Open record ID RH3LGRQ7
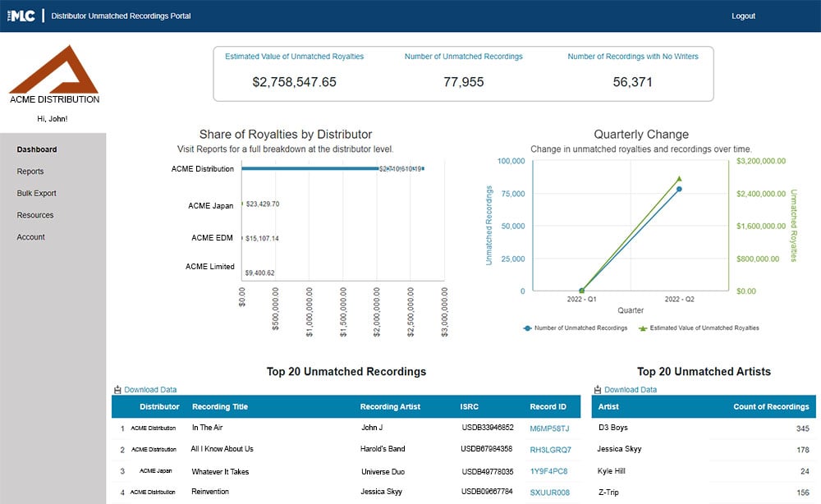The height and width of the screenshot is (504, 821). click(550, 450)
